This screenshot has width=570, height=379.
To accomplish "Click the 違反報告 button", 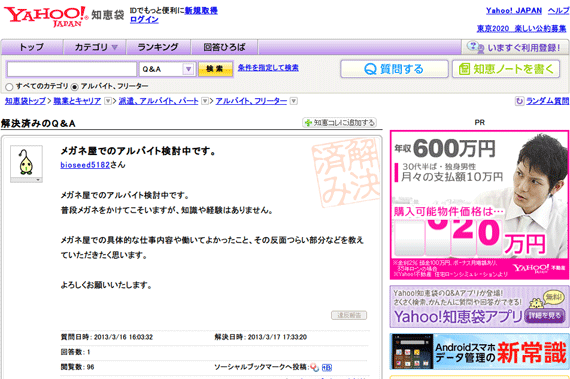I will tap(349, 315).
